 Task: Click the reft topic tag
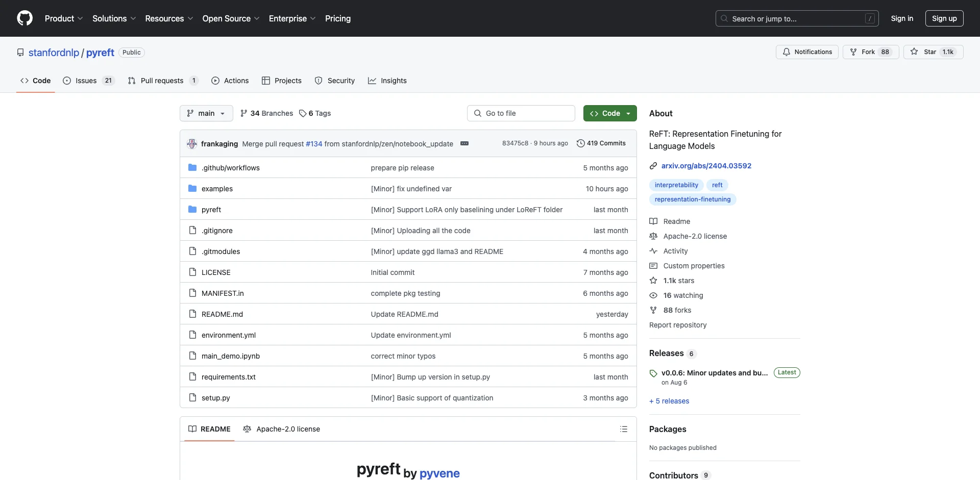pos(717,185)
